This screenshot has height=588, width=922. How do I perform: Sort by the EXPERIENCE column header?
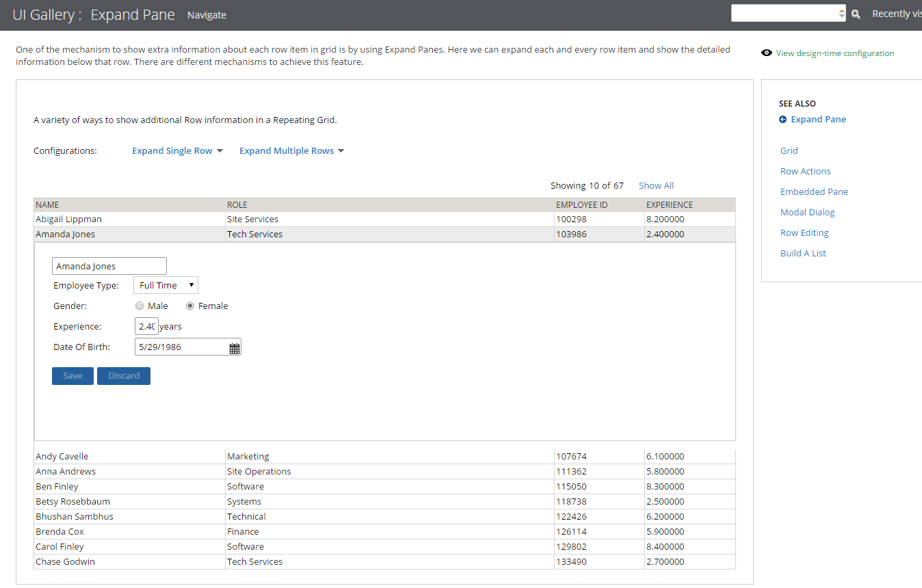[690, 205]
